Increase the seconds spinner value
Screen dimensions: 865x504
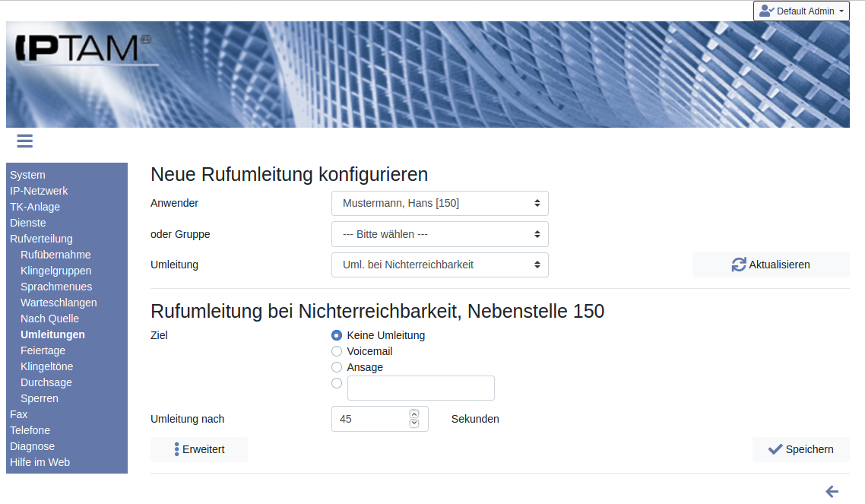coord(414,414)
